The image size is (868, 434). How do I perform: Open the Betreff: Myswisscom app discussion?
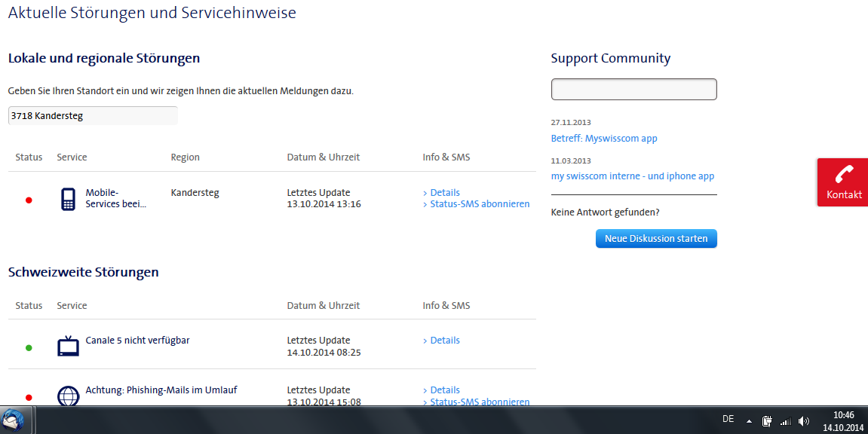click(x=604, y=138)
